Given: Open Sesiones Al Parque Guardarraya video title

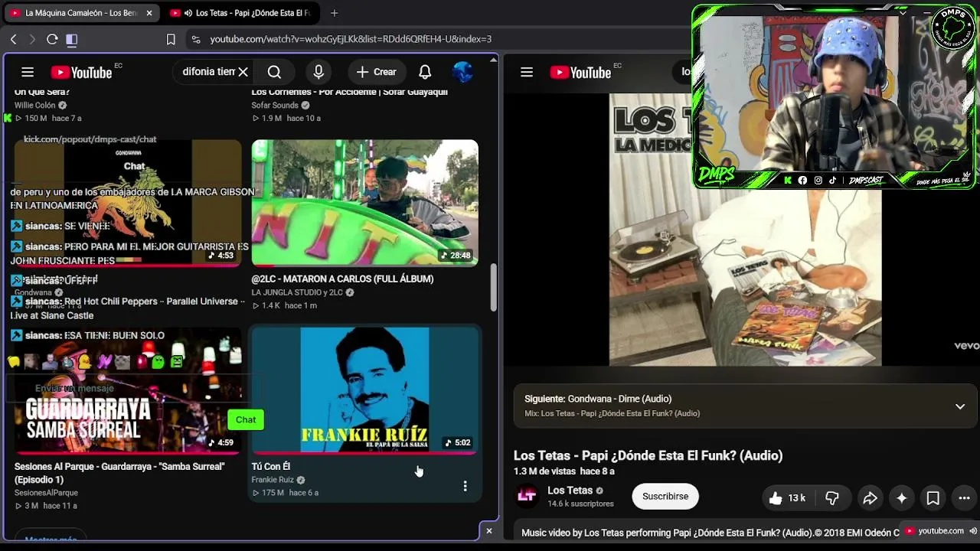Looking at the screenshot, I should (x=119, y=473).
